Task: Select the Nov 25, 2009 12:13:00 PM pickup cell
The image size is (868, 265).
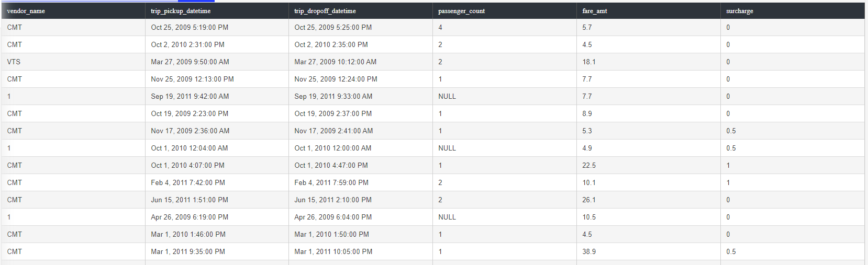Action: 217,79
